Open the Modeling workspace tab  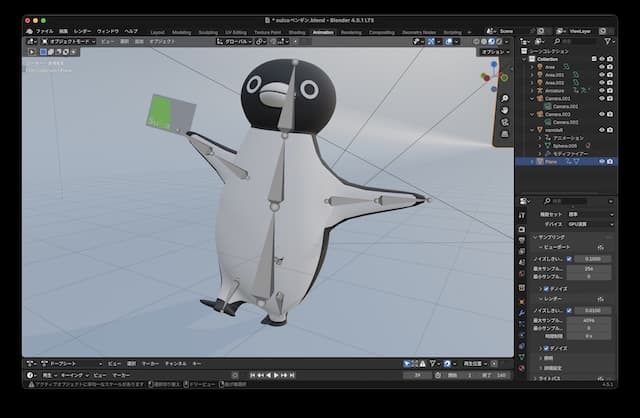tap(182, 32)
